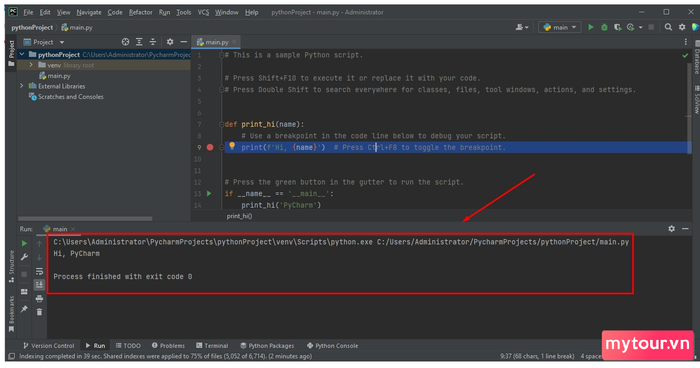The width and height of the screenshot is (700, 368).
Task: Open the Edit menu
Action: [45, 12]
